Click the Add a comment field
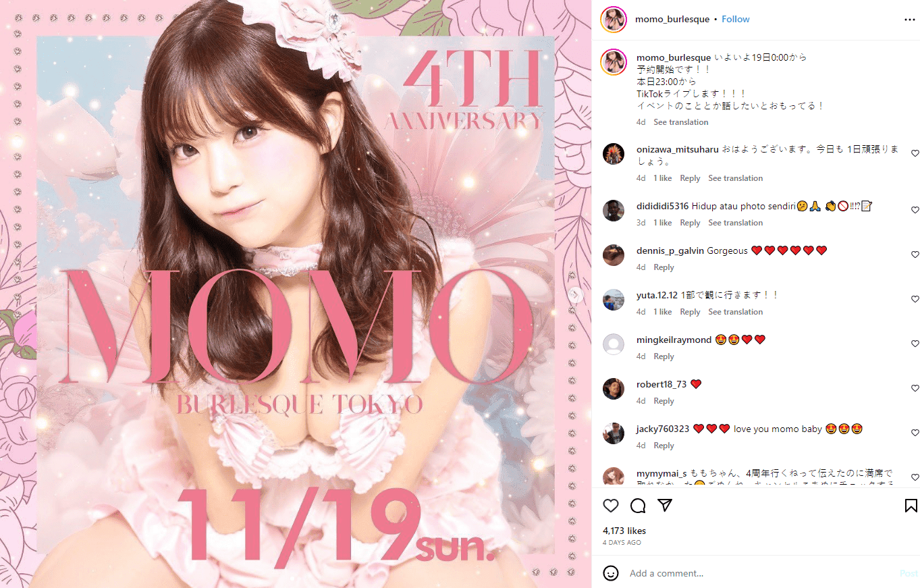The image size is (920, 588). (x=759, y=573)
